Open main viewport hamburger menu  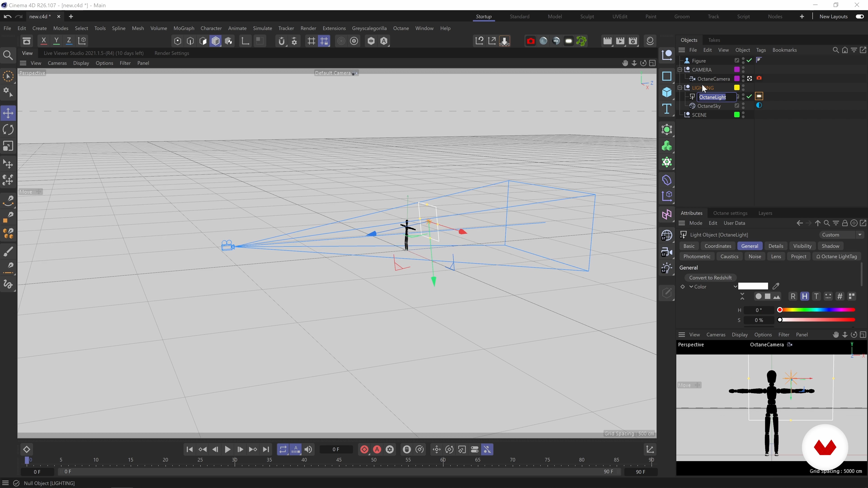tap(23, 63)
